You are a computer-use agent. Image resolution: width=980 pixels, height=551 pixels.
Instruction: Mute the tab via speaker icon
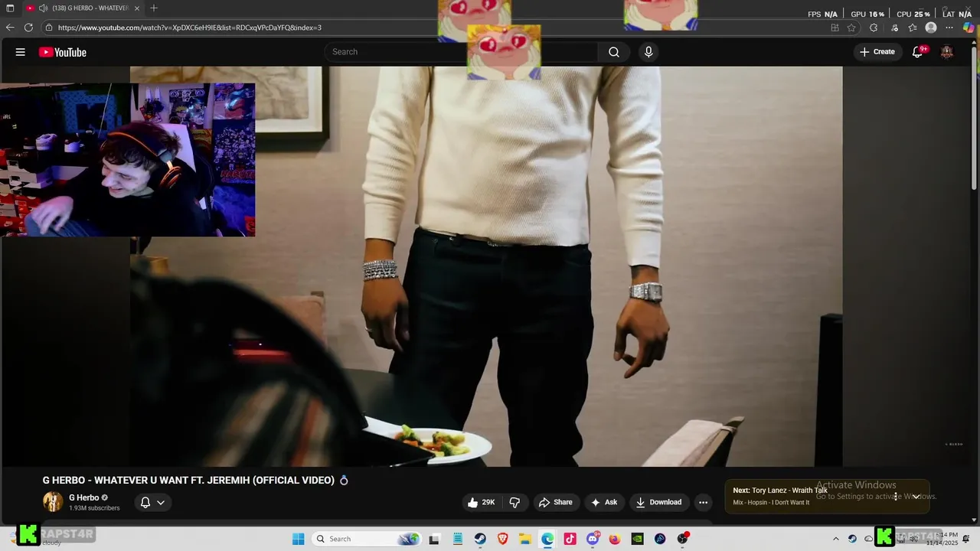coord(42,8)
